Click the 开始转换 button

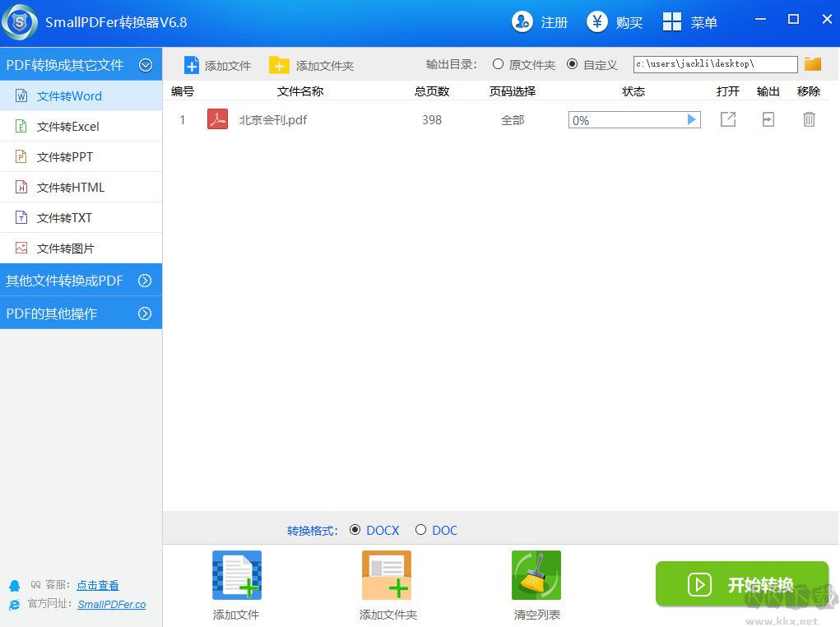point(741,583)
